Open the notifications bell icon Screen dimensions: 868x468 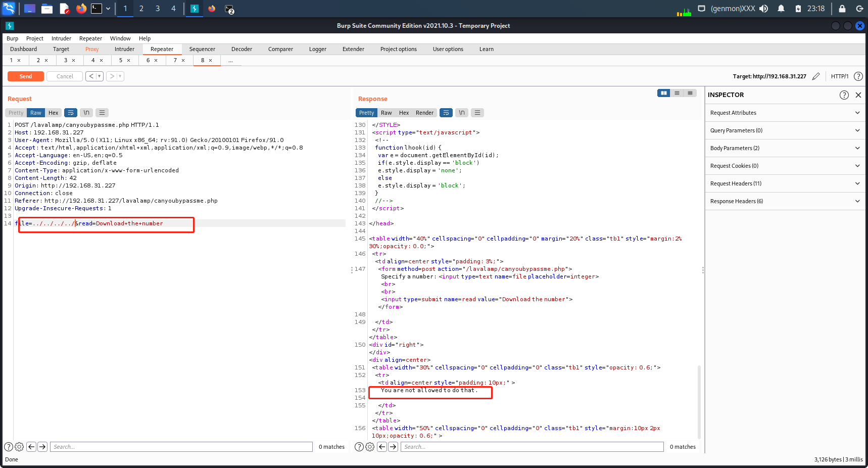point(781,9)
